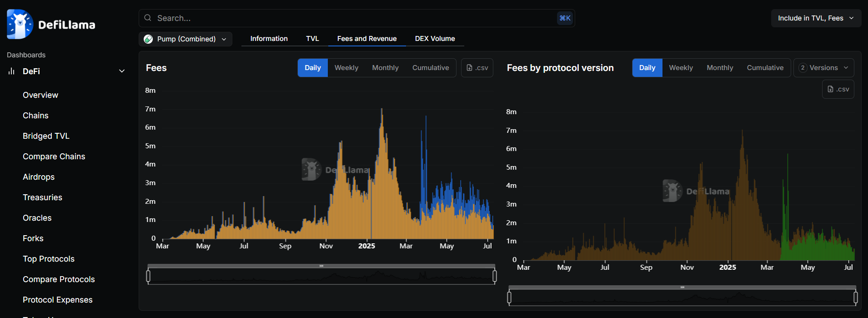Image resolution: width=868 pixels, height=318 pixels.
Task: Set protocol version chart to Monthly
Action: point(720,68)
